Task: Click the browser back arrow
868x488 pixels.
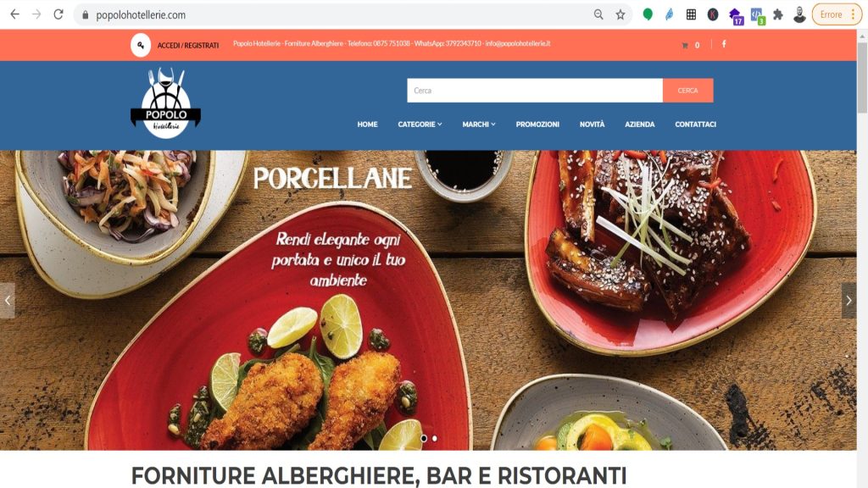Action: tap(15, 14)
